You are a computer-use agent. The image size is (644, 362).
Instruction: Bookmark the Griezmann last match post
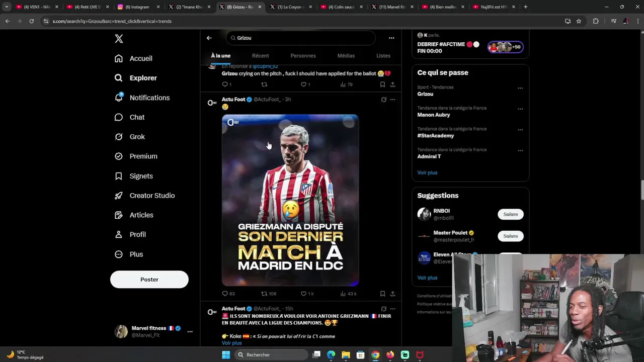[x=382, y=294]
